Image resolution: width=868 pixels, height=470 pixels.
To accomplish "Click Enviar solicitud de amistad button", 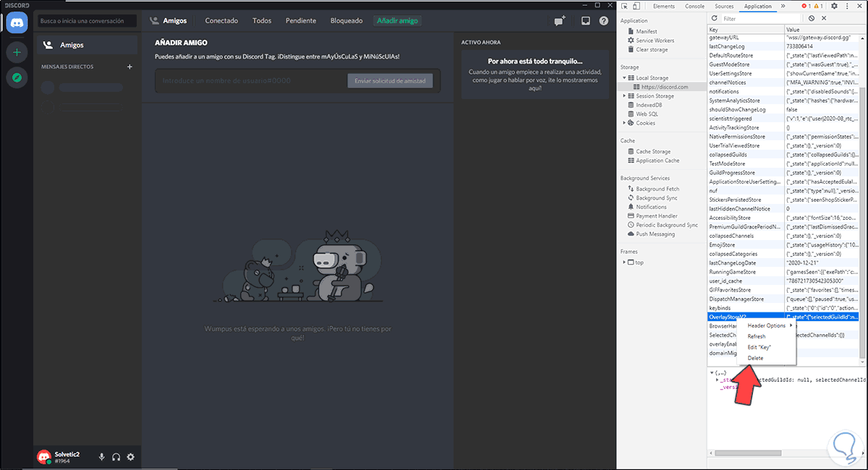I will click(390, 81).
